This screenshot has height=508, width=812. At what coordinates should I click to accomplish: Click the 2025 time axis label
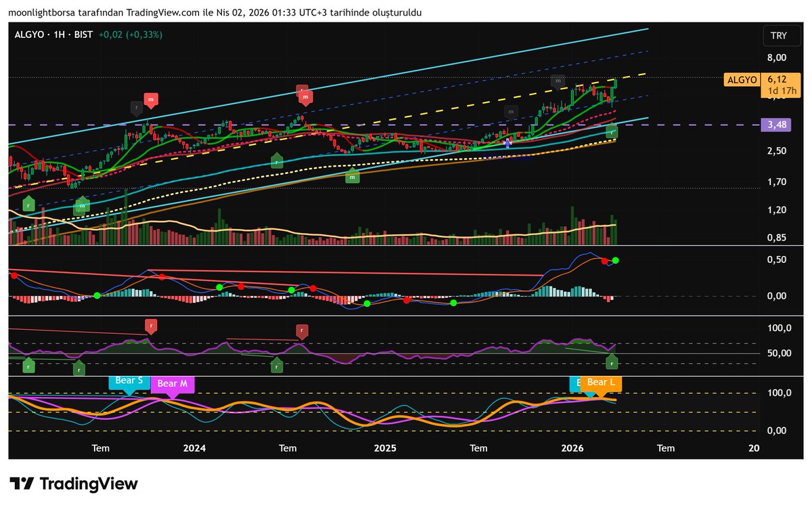click(x=385, y=448)
